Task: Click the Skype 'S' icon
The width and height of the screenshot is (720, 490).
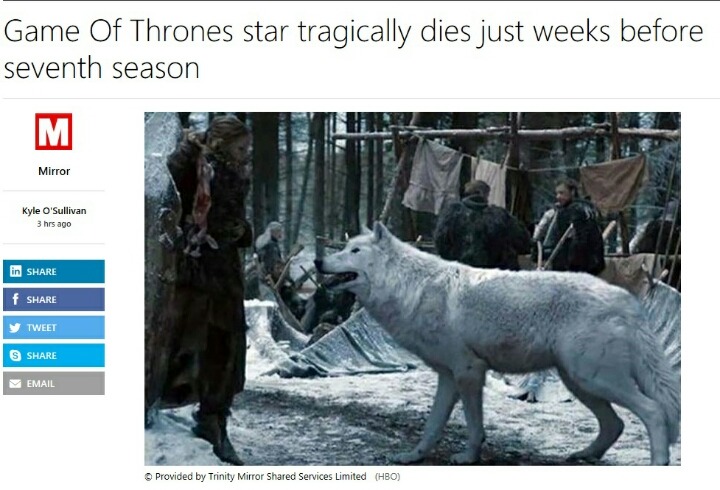Action: coord(15,355)
